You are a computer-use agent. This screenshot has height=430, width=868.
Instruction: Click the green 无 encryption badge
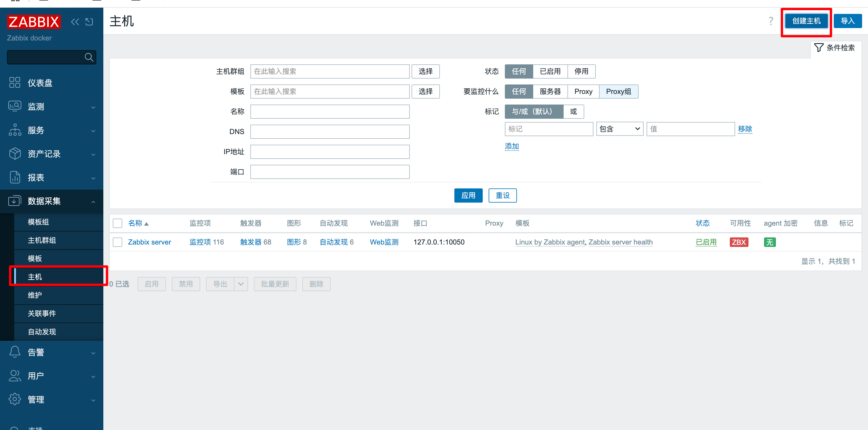tap(770, 242)
